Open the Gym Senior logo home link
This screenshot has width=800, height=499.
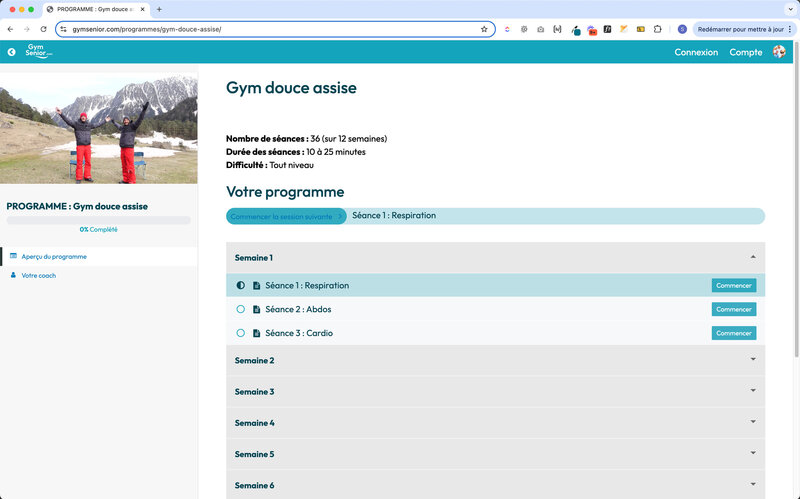38,51
